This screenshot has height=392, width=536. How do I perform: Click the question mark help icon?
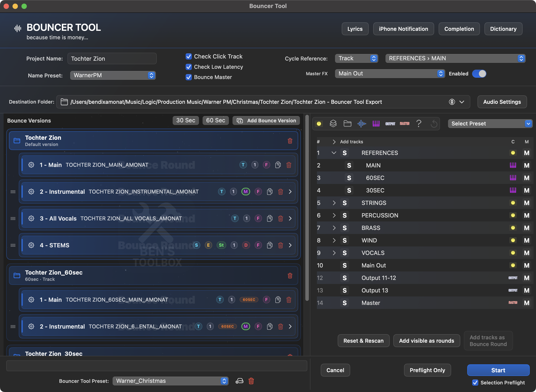(419, 124)
